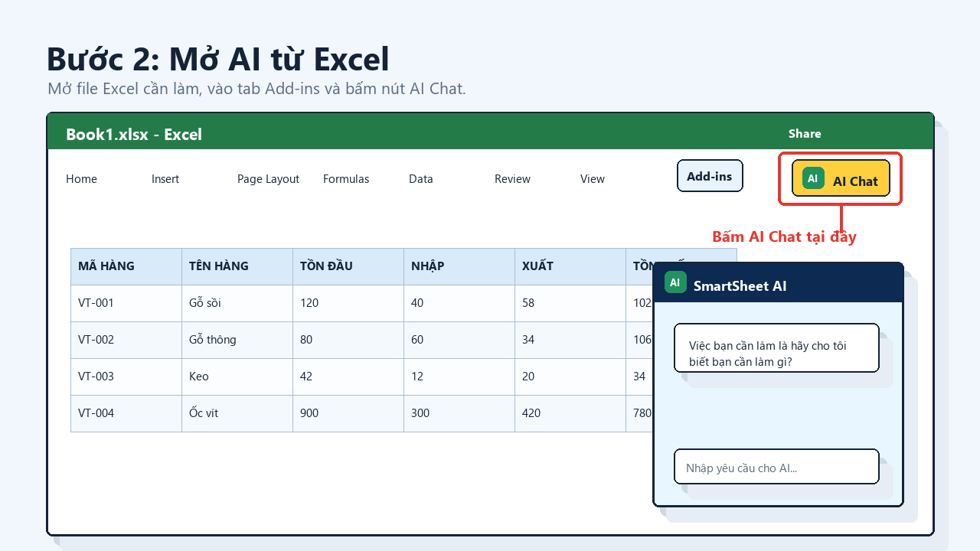The width and height of the screenshot is (980, 551).
Task: Click cell VT-002
Action: click(x=126, y=340)
